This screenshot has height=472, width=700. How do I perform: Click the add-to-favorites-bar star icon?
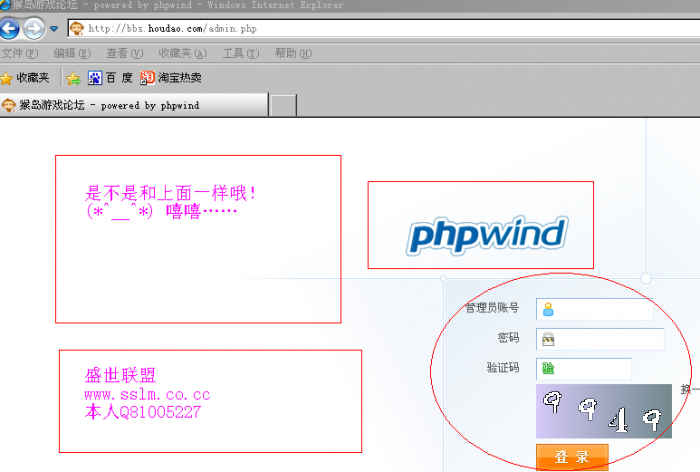73,79
